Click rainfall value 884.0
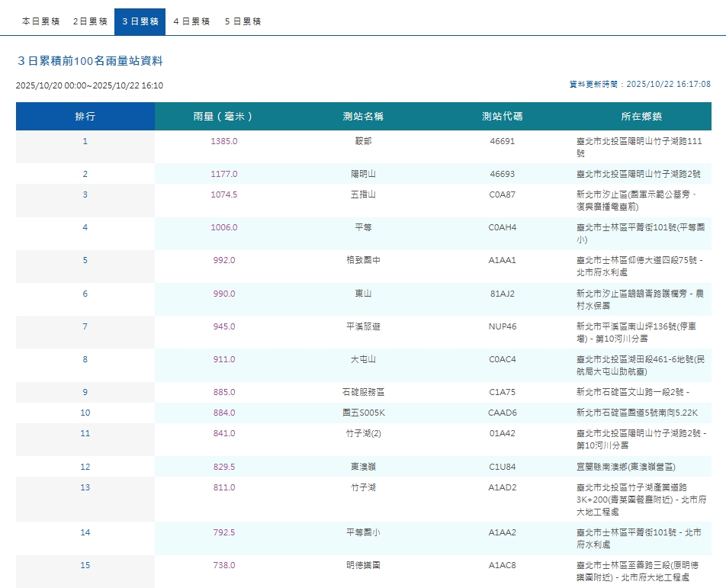726x588 pixels. point(224,413)
